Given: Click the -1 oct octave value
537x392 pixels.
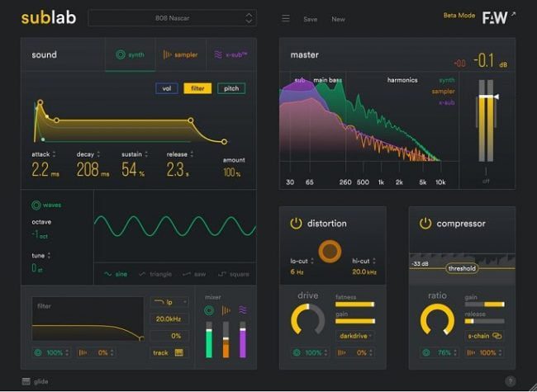Looking at the screenshot, I should click(40, 235).
